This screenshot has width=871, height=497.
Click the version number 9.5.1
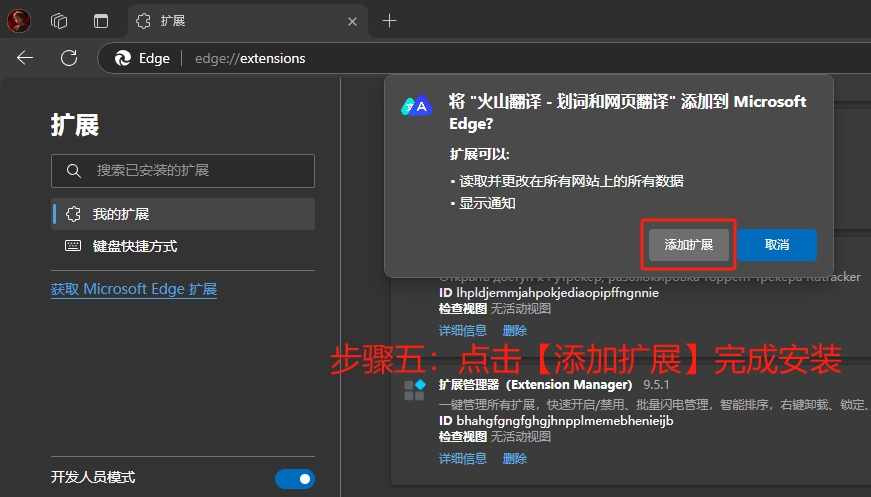click(x=656, y=385)
